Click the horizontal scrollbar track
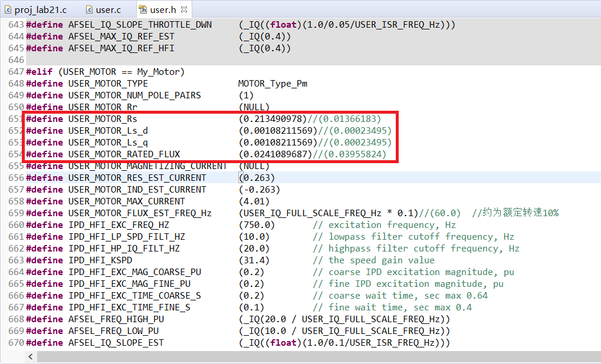 click(318, 357)
